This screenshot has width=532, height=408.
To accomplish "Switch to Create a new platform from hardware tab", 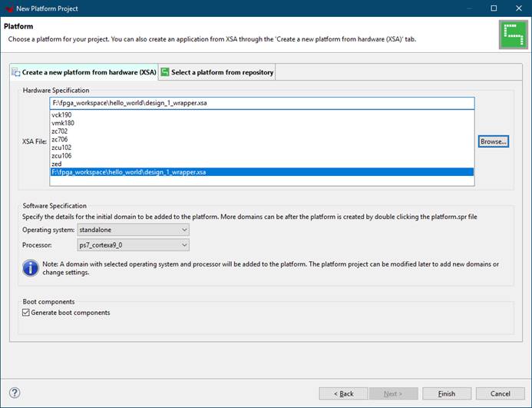I will point(84,72).
